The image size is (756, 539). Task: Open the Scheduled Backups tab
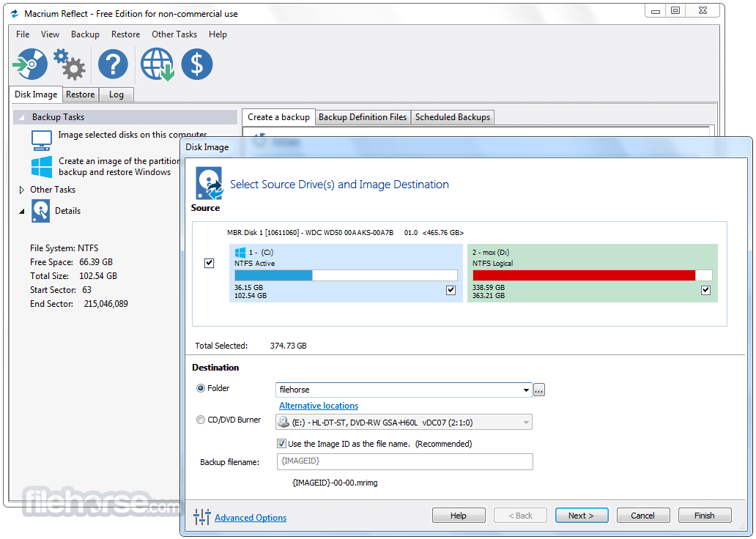click(452, 117)
